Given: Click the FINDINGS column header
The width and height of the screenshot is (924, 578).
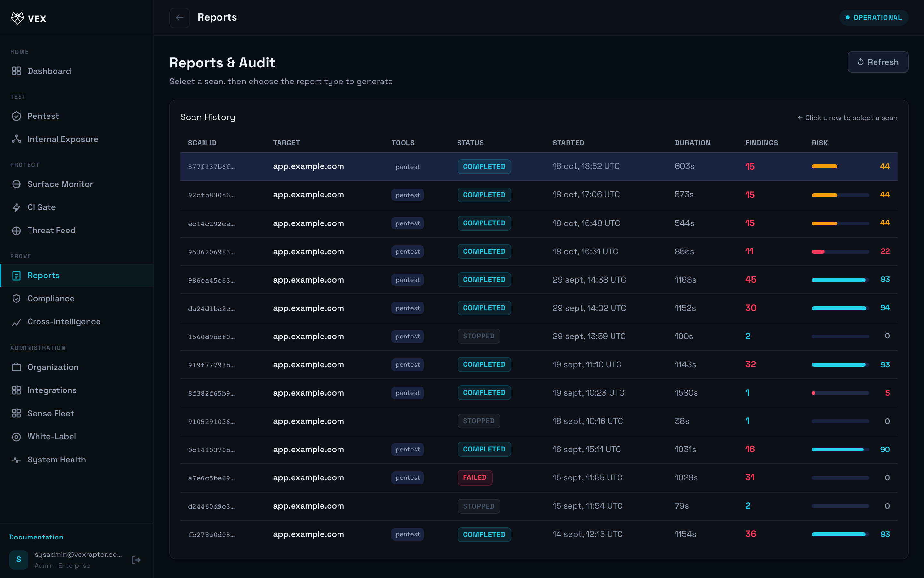Looking at the screenshot, I should (x=761, y=143).
